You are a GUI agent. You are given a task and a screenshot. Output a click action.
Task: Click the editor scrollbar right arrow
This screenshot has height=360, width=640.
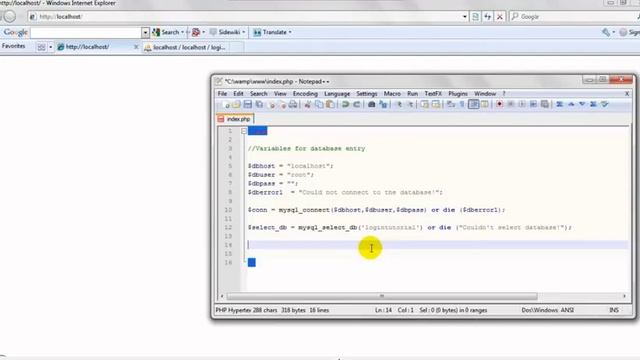624,296
